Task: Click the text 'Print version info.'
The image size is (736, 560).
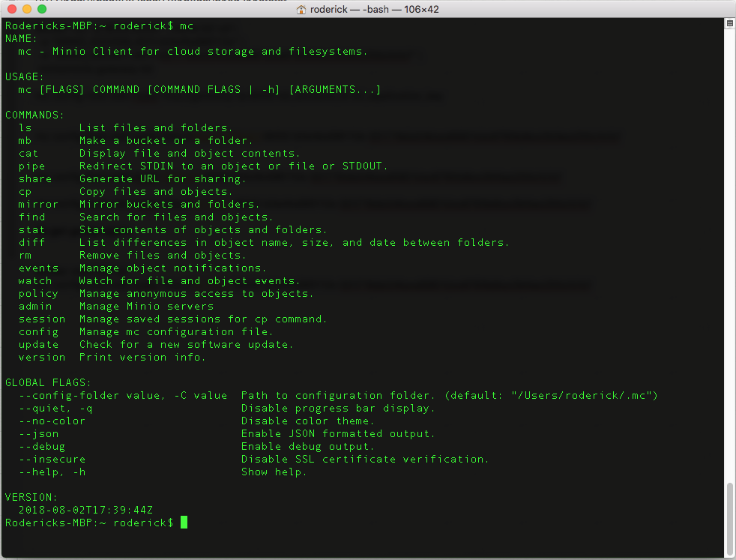Action: click(x=142, y=357)
